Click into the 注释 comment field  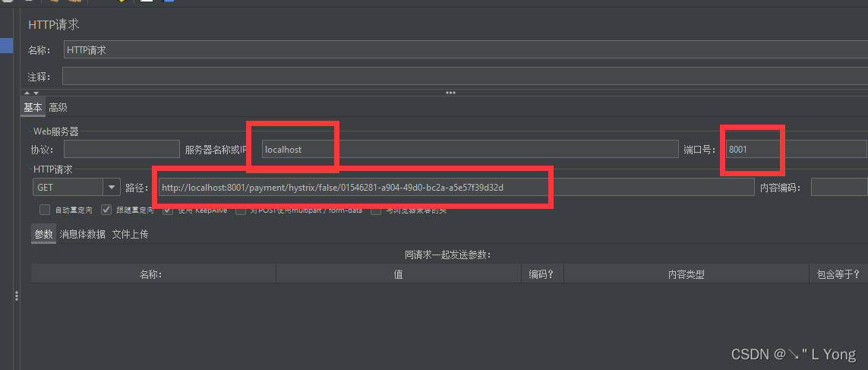pyautogui.click(x=465, y=76)
